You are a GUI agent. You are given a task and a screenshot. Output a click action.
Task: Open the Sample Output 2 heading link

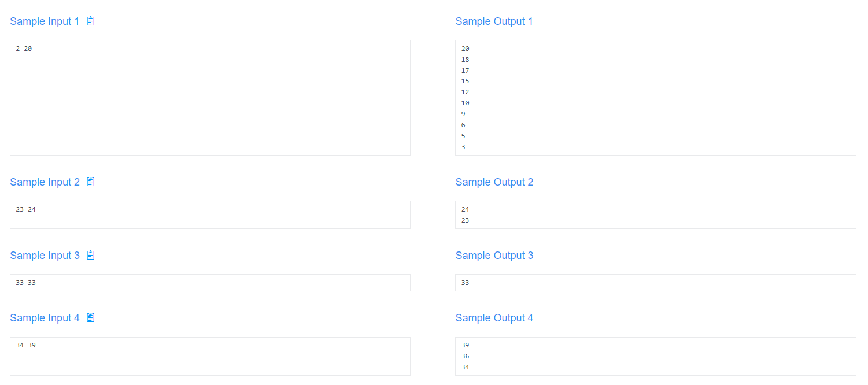point(494,182)
